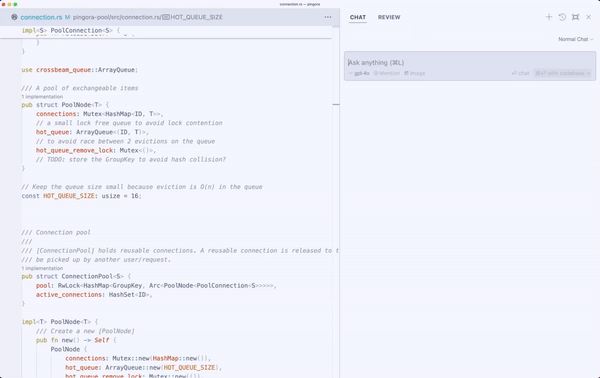Open the Normal Chat mode dropdown

[x=576, y=39]
